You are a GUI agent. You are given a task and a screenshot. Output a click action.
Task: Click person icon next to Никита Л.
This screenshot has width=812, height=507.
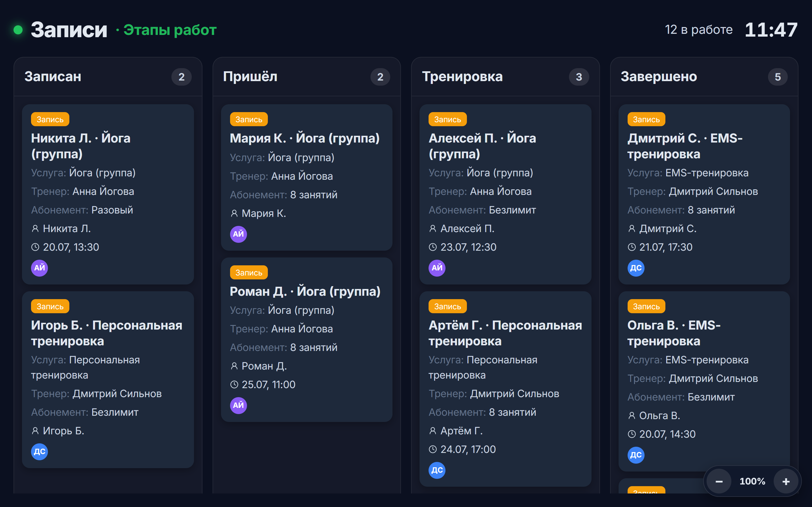pos(35,229)
